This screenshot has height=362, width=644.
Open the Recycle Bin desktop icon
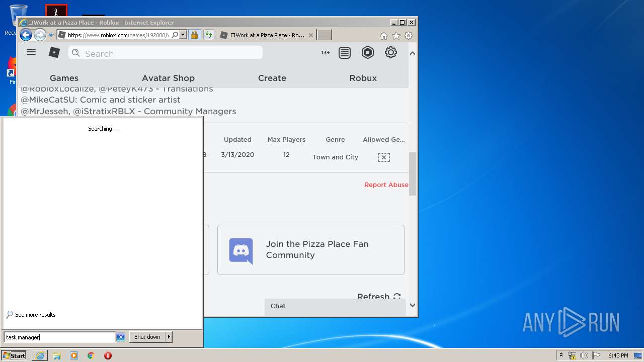[19, 15]
